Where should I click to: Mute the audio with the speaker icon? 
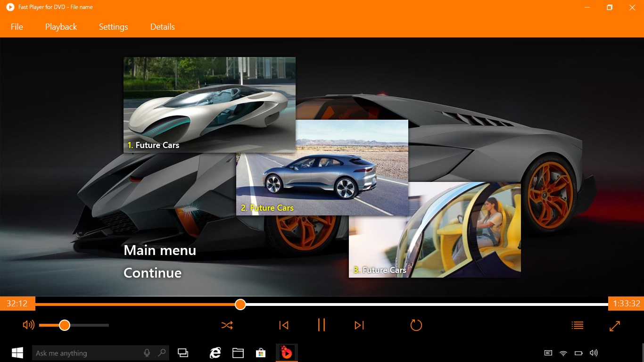point(28,325)
